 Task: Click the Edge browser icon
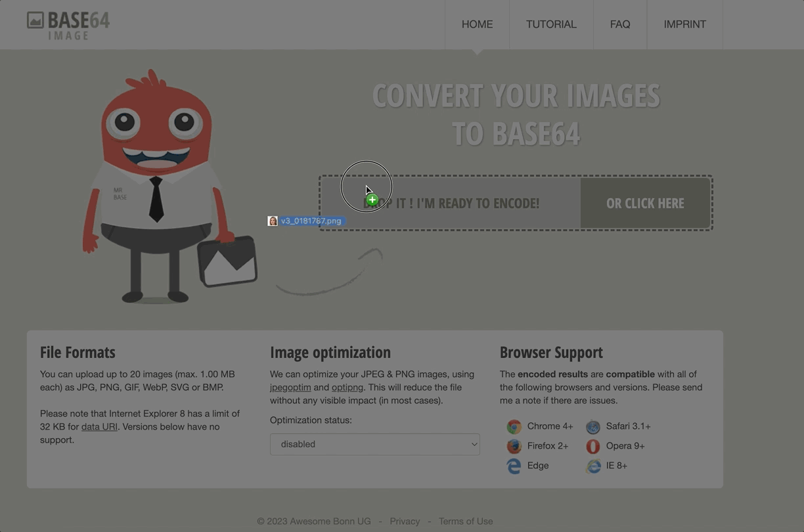[x=514, y=466]
